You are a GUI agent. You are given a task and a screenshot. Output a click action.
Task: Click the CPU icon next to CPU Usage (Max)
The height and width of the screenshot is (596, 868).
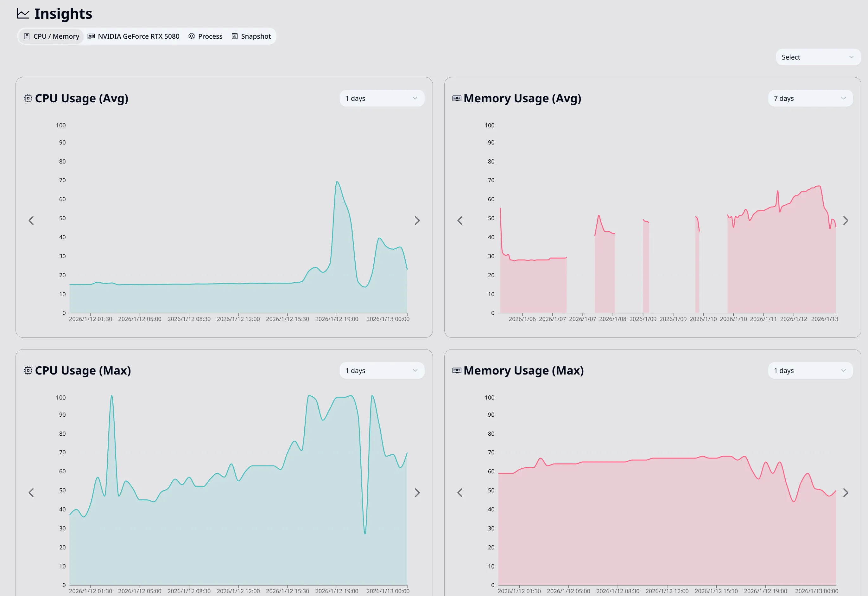[x=28, y=370]
